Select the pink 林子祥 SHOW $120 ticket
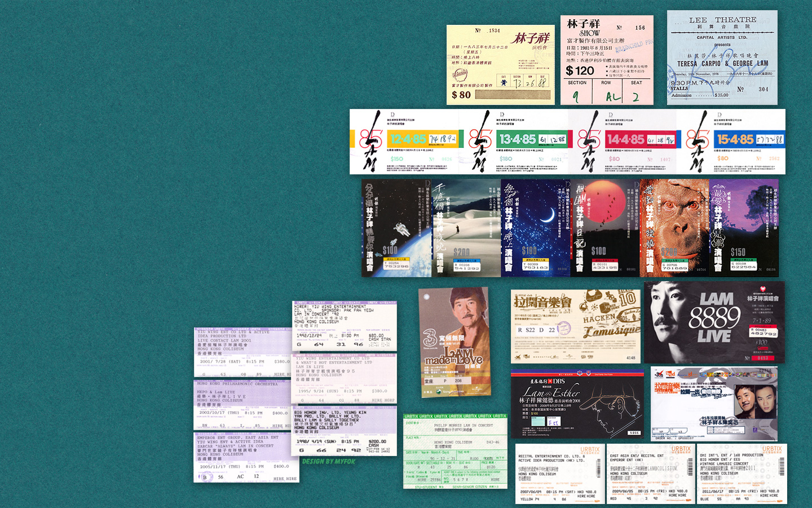This screenshot has width=812, height=508. click(607, 60)
